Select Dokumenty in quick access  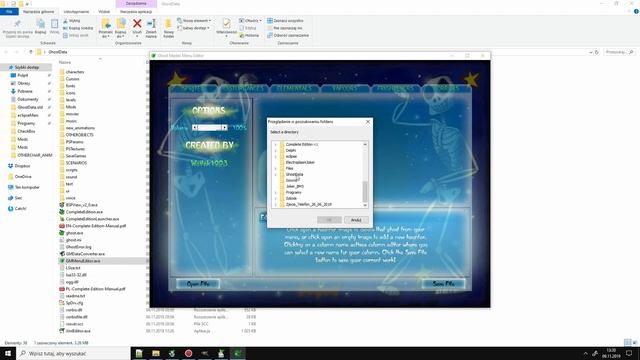point(24,99)
